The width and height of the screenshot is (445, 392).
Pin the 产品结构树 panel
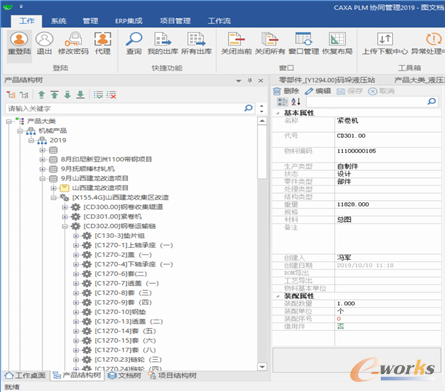click(250, 80)
